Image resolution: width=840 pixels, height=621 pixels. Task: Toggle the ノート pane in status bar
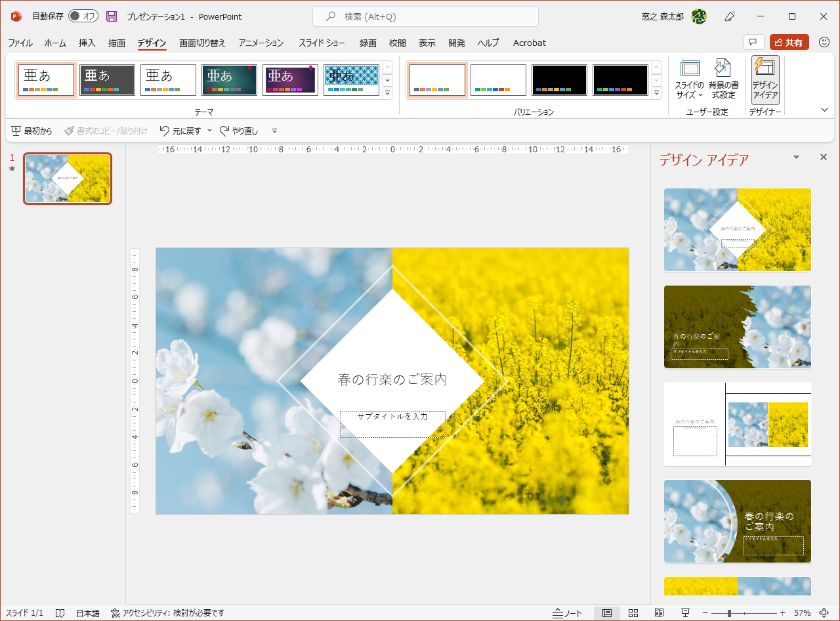568,613
